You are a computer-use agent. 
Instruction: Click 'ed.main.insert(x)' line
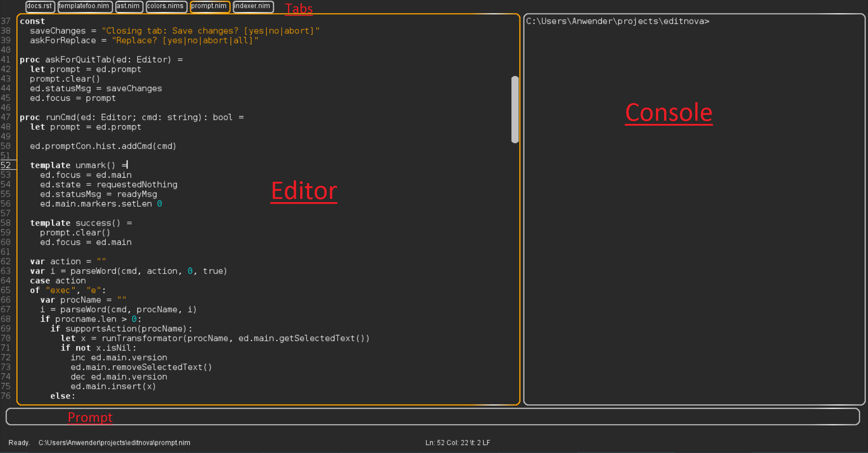(113, 386)
